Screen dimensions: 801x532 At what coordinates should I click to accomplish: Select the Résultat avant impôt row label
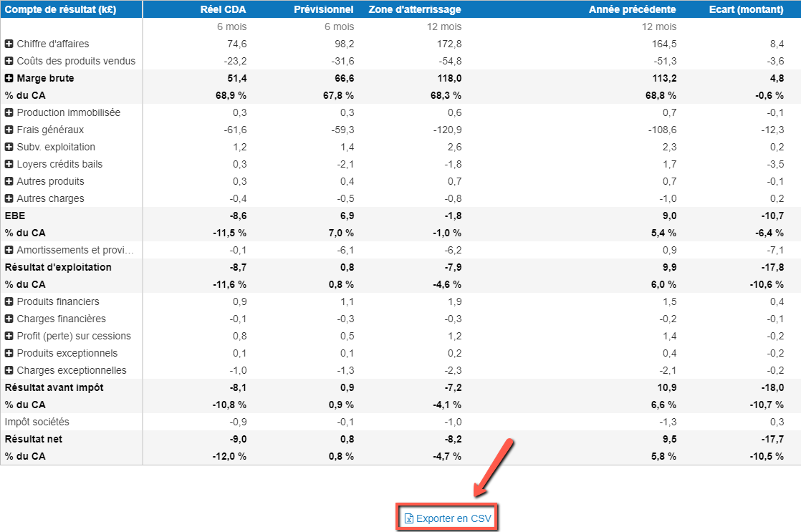(54, 387)
